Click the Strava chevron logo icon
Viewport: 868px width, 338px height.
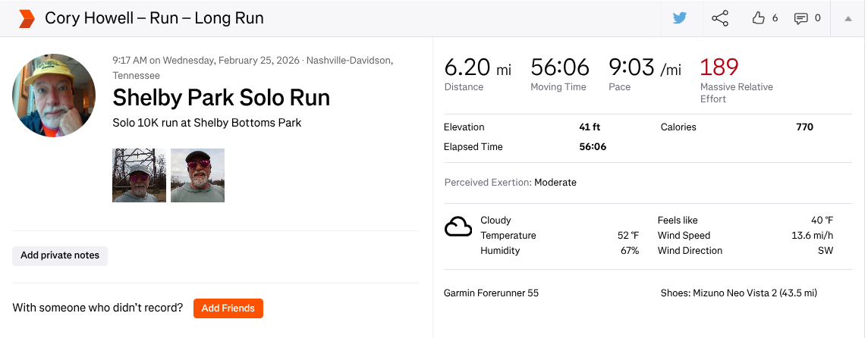coord(27,18)
